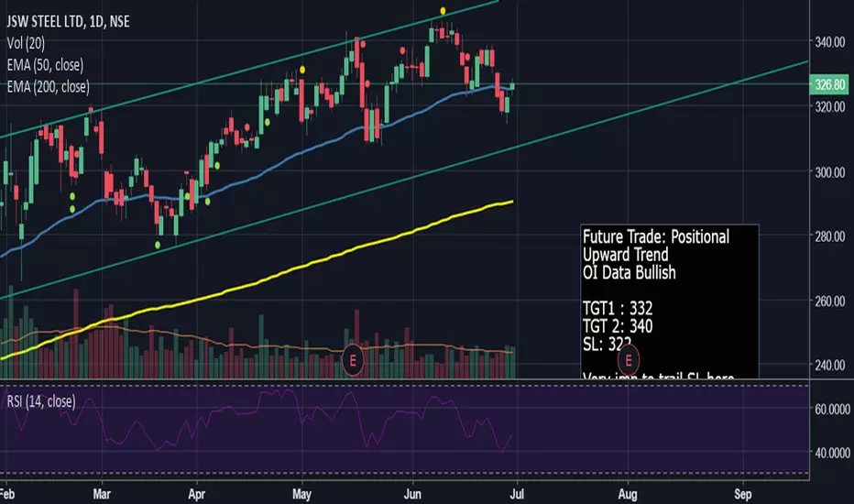Image resolution: width=854 pixels, height=504 pixels.
Task: Click the Aug label on time axis
Action: point(628,494)
